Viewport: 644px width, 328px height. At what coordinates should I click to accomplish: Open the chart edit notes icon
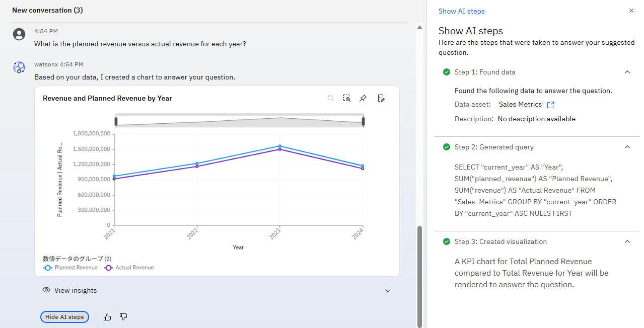tap(381, 98)
